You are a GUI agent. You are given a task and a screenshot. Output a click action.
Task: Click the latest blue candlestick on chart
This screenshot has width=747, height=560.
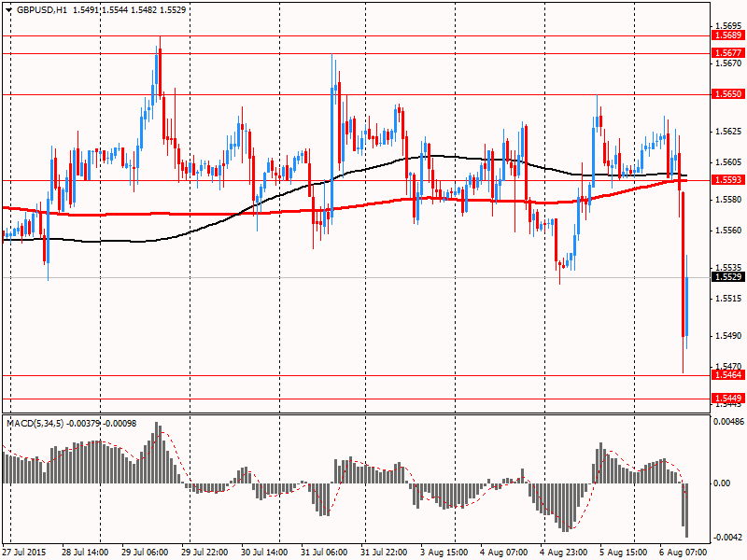coord(686,306)
